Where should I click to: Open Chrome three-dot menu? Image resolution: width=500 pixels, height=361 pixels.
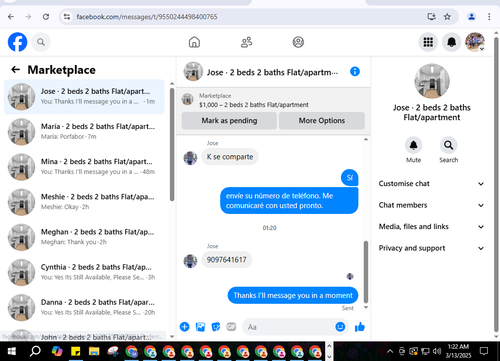click(x=489, y=17)
